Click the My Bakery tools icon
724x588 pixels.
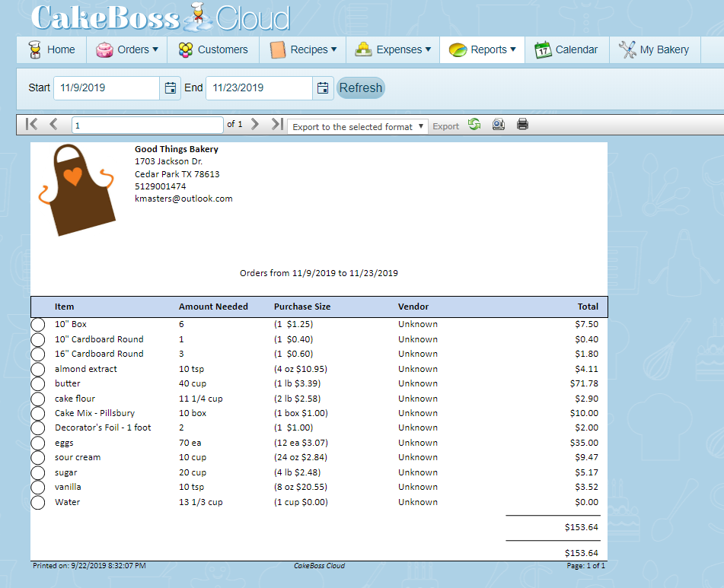tap(629, 49)
